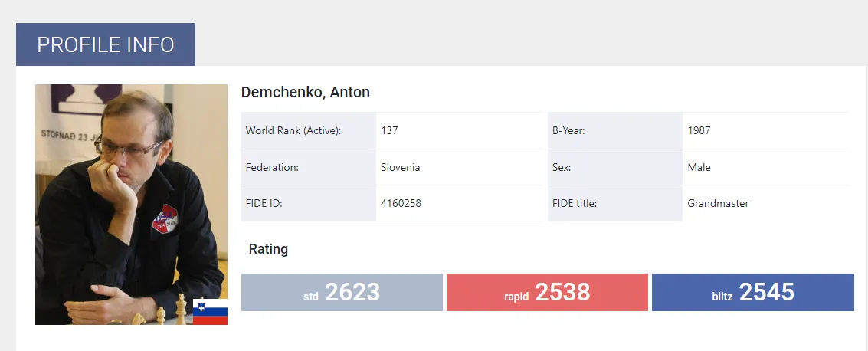This screenshot has height=351, width=868.
Task: Click the standard rating 2623 box
Action: tap(342, 292)
